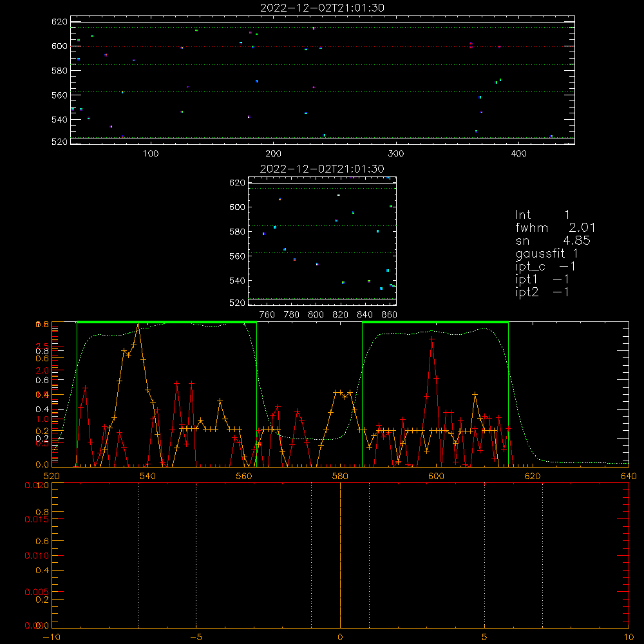Click y-axis label 620 of the top plot
Viewport: 644px width, 644px height.
point(59,22)
